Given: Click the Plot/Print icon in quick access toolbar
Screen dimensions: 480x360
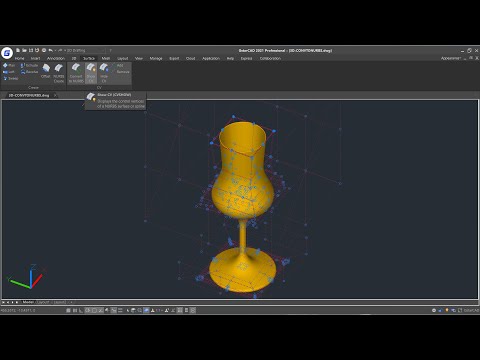Looking at the screenshot, I should pos(44,50).
